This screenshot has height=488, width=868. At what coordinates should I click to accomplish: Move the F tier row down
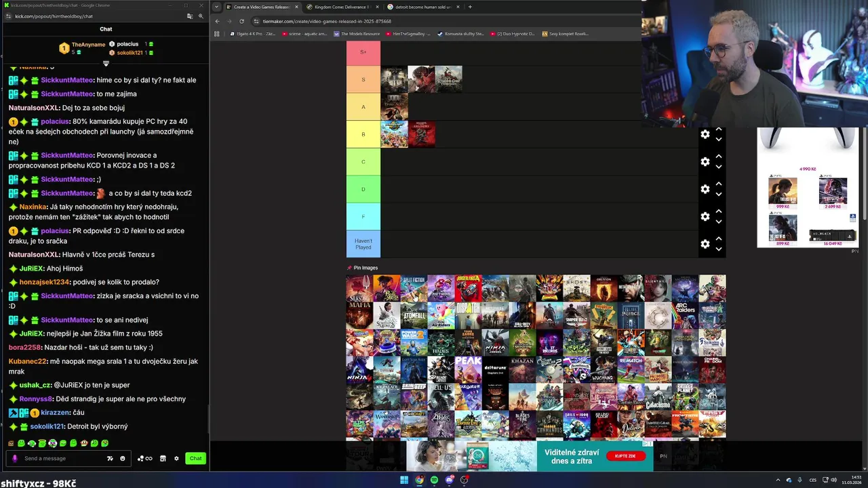(719, 222)
